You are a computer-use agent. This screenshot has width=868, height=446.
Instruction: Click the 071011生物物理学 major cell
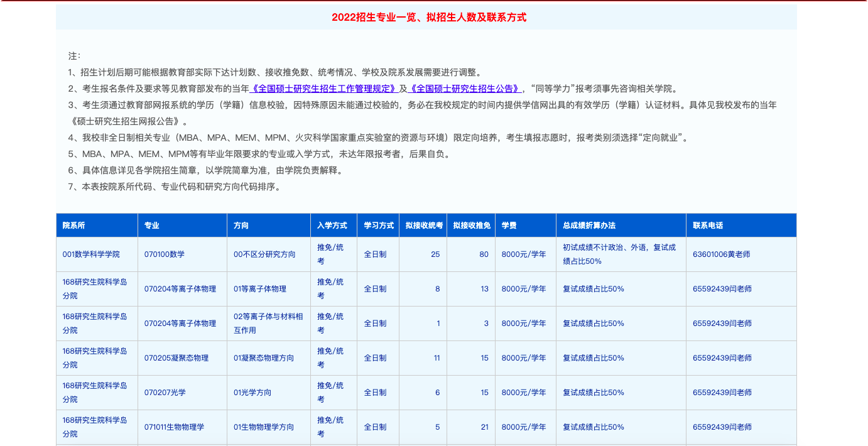174,427
